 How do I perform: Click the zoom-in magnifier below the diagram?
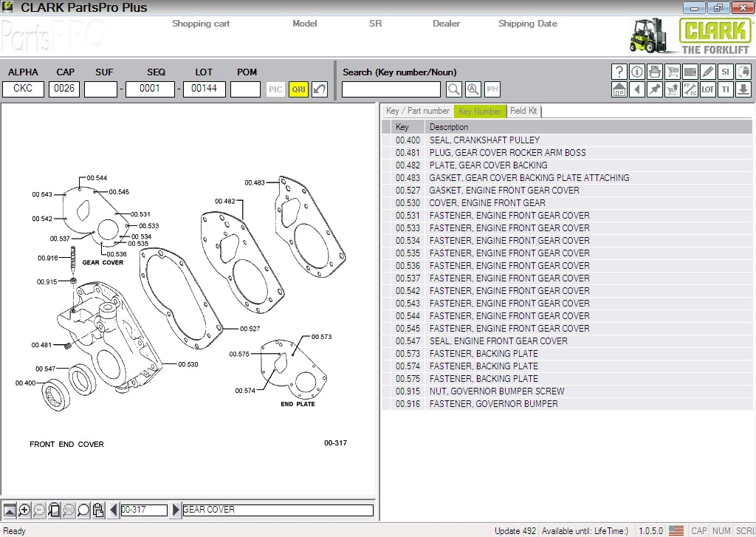pos(24,510)
